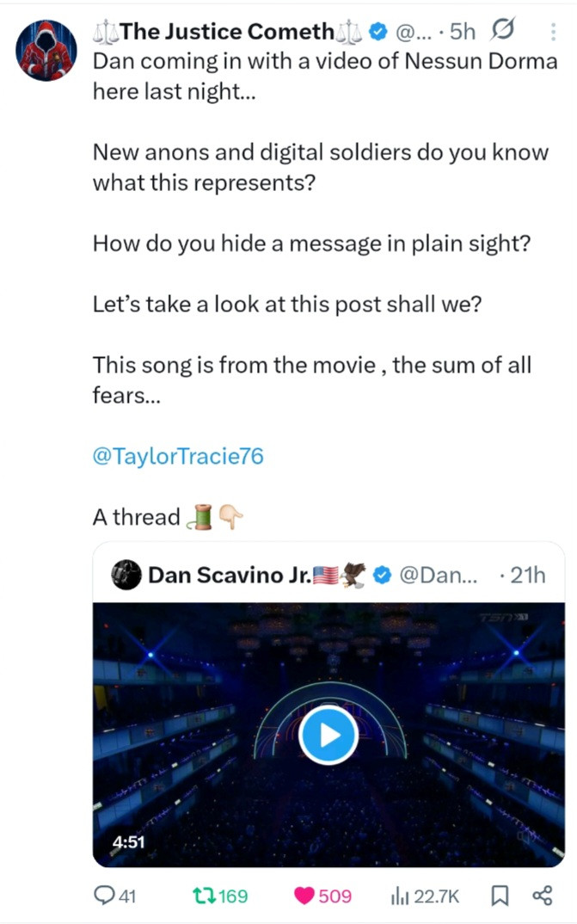
Task: Play the embedded video
Action: click(328, 734)
